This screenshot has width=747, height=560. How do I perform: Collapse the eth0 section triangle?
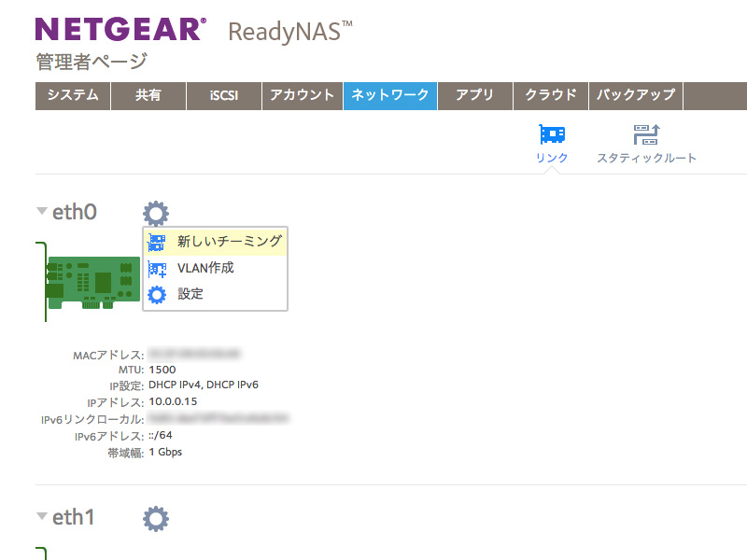41,212
